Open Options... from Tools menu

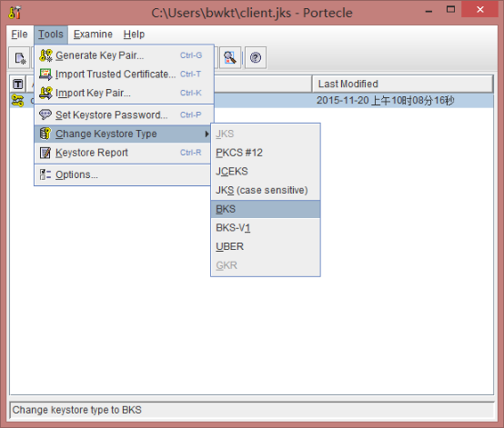click(x=124, y=174)
